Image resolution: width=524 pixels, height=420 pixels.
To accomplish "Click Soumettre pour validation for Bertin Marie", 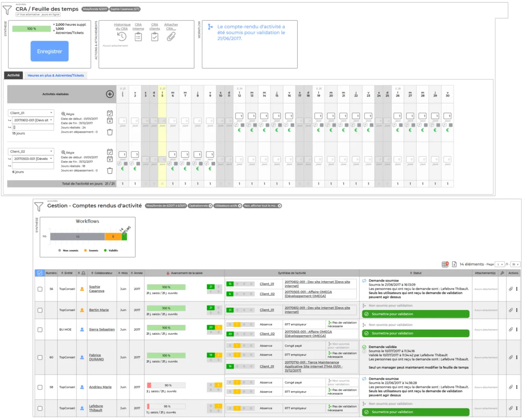I will (415, 314).
